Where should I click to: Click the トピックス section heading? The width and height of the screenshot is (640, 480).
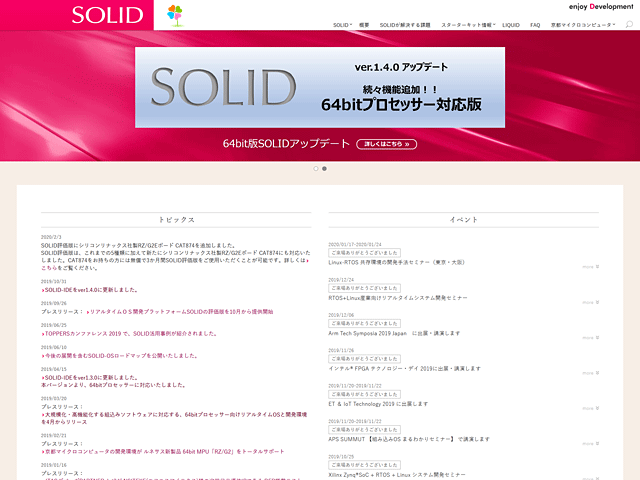176,220
